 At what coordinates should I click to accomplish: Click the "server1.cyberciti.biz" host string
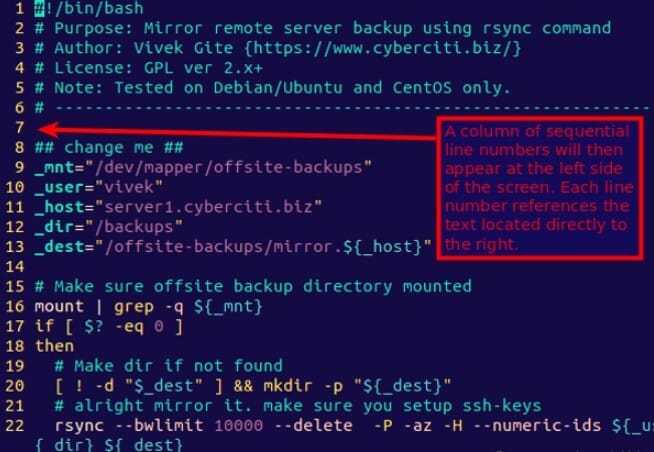pyautogui.click(x=209, y=207)
